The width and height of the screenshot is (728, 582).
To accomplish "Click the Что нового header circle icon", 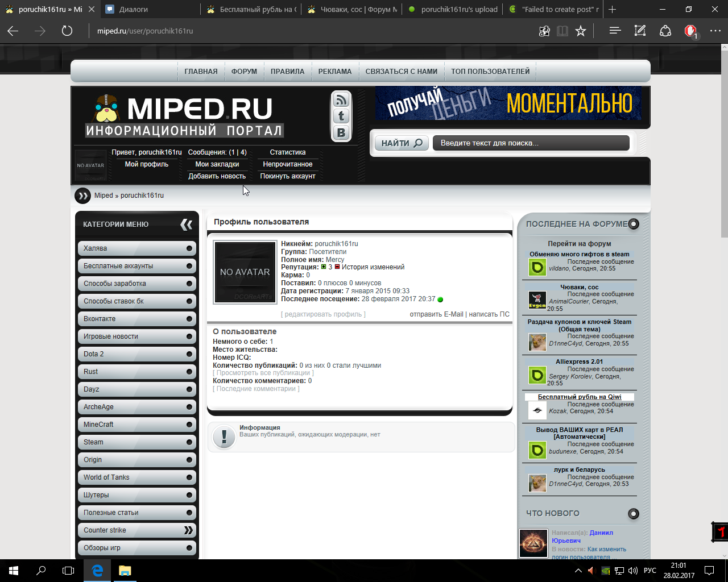I will point(634,514).
